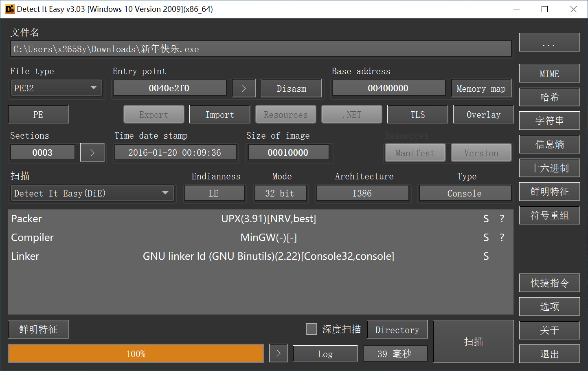Image resolution: width=588 pixels, height=371 pixels.
Task: Click the 哈希 hash button
Action: click(x=549, y=97)
